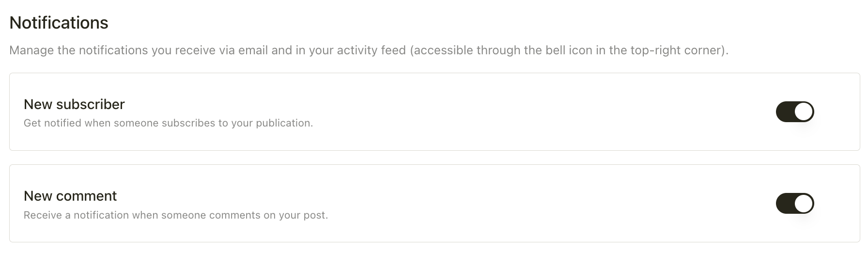This screenshot has width=868, height=254.
Task: Click the white knob on New comment switch
Action: tap(804, 203)
